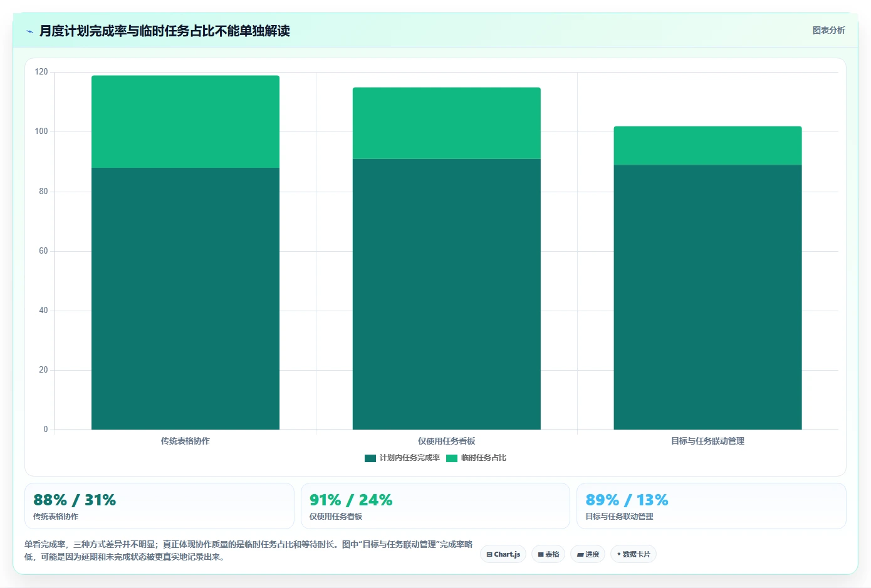Click the chart title 月度计划完成率与临时任务占比不能单独解读
Screen dimensions: 871x588
pyautogui.click(x=165, y=31)
